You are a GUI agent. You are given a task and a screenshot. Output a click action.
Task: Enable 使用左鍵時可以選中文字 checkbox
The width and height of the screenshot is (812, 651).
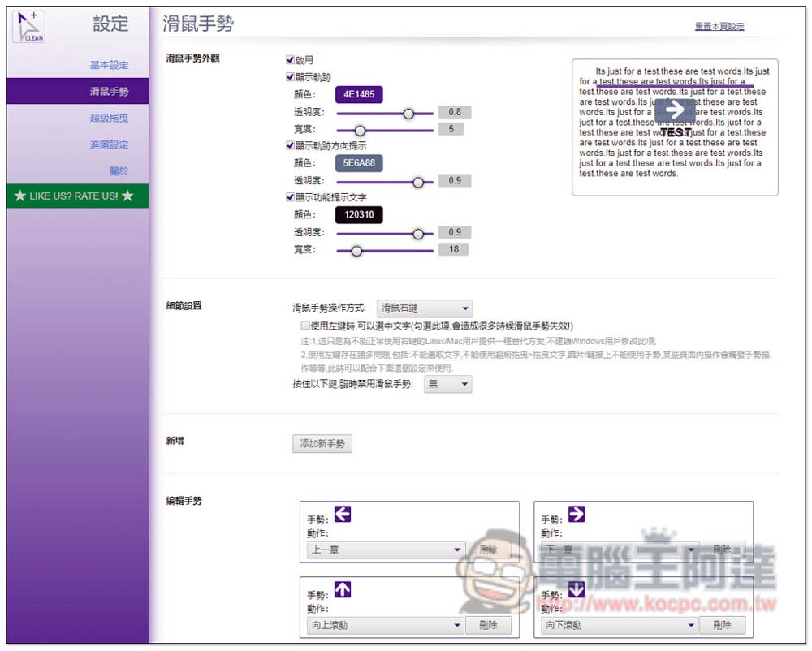click(x=305, y=325)
